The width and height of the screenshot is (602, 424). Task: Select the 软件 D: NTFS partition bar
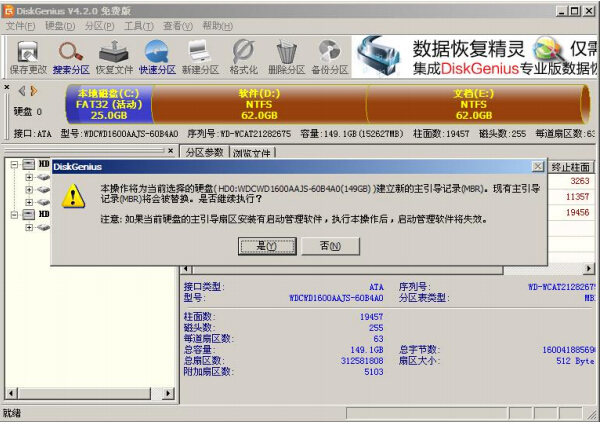click(x=259, y=104)
